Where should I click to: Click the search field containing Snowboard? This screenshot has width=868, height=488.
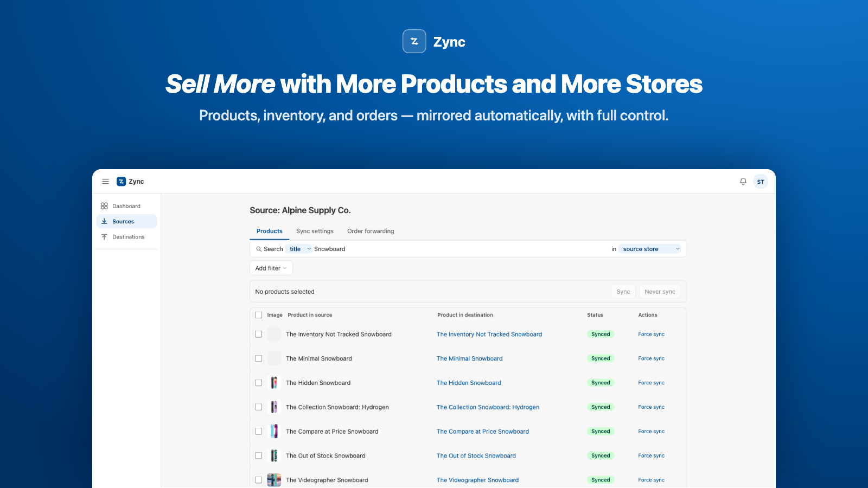tap(461, 249)
